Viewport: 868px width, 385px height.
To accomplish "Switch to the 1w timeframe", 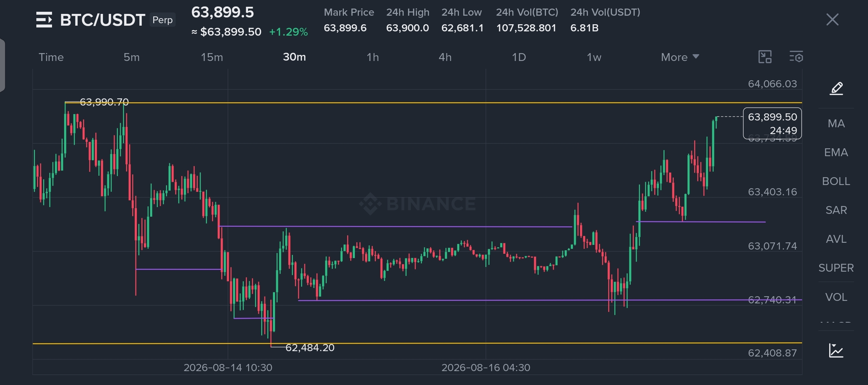I will 594,57.
